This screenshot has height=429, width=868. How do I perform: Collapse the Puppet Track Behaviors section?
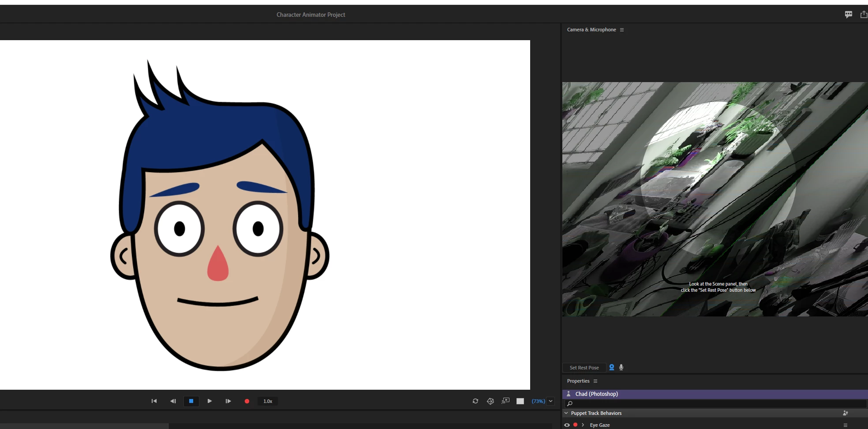[x=566, y=413]
